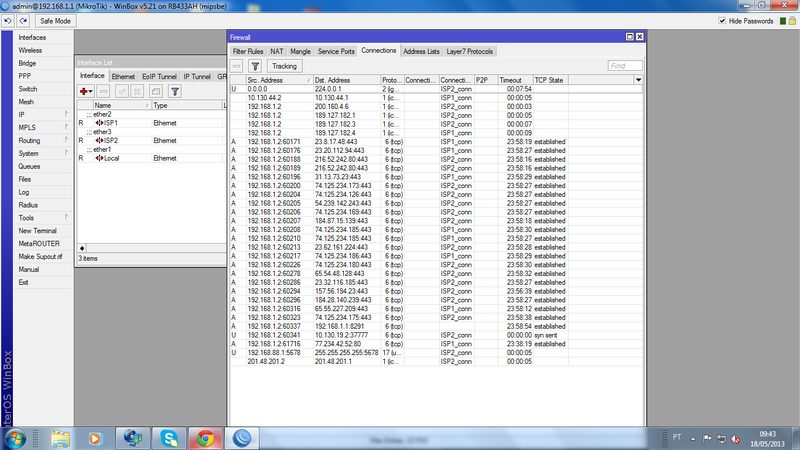This screenshot has width=800, height=450.
Task: Click the Find field in Firewall
Action: [625, 66]
